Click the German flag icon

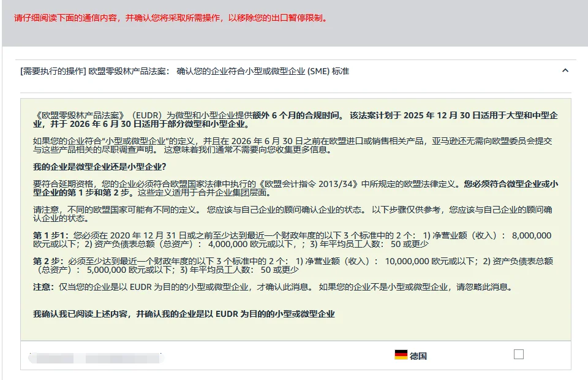[401, 353]
